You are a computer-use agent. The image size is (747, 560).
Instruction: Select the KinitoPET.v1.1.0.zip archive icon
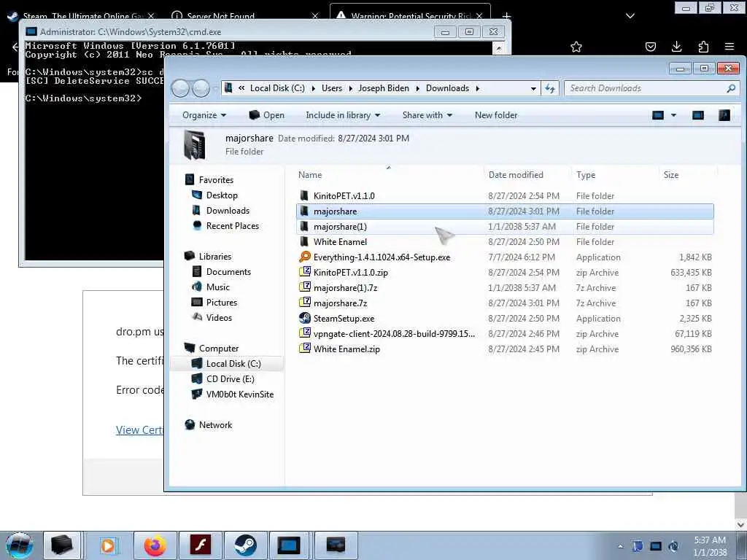304,273
